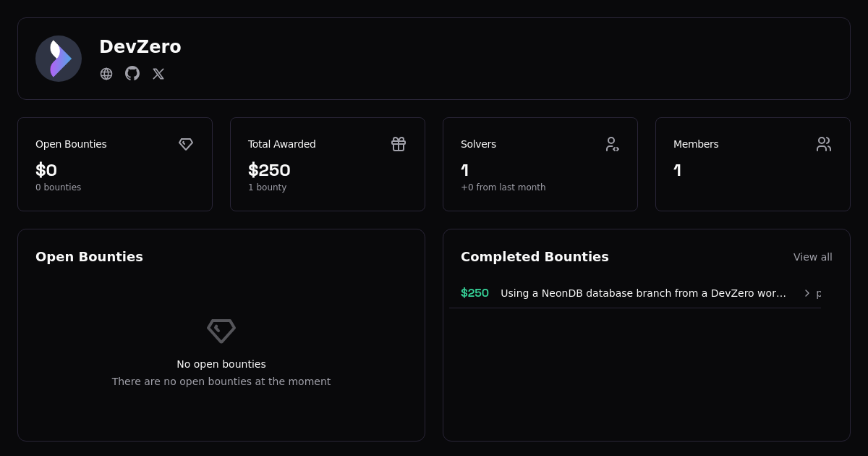Click the DevZero logo avatar
The width and height of the screenshot is (868, 456).
pos(59,59)
